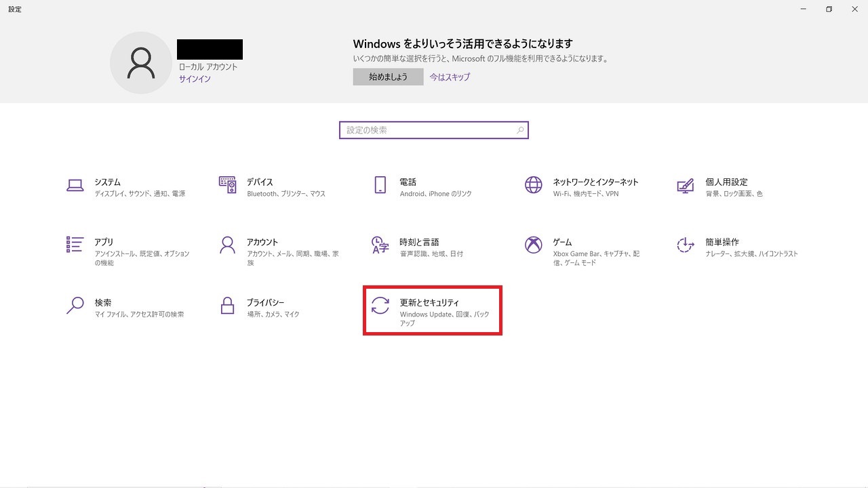The width and height of the screenshot is (868, 488).
Task: Restore down the 設定 window
Action: [x=829, y=9]
